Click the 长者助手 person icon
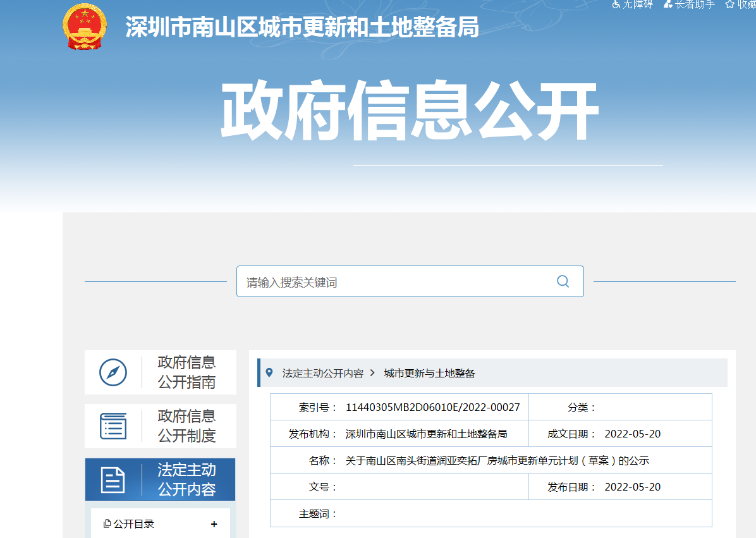Viewport: 756px width, 538px height. click(668, 4)
